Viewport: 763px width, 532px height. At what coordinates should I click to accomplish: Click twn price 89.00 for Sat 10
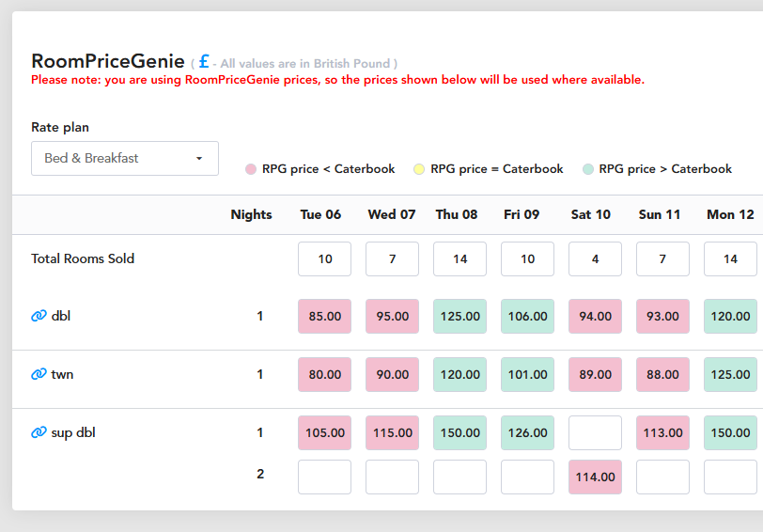pyautogui.click(x=595, y=375)
